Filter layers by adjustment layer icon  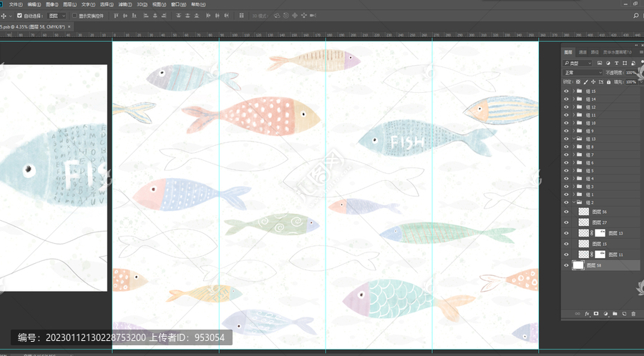pos(608,63)
